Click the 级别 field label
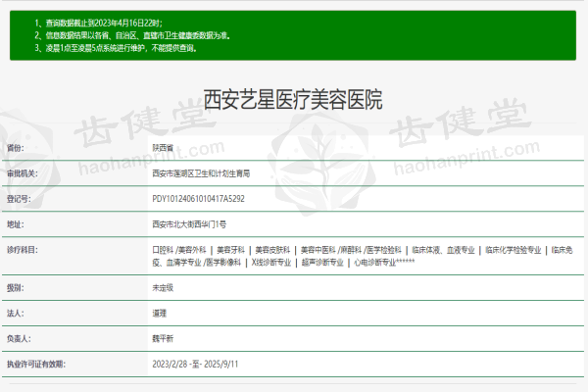 (16, 288)
